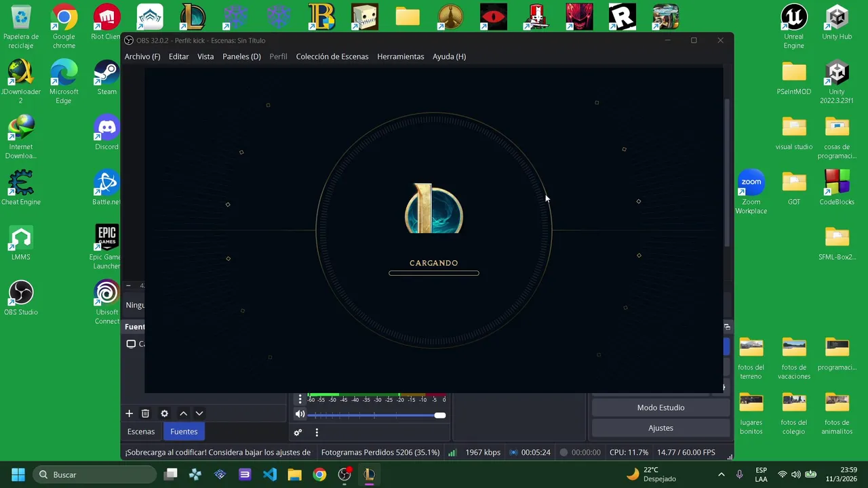Open the CodeBlocks desktop shortcut
The width and height of the screenshot is (868, 488).
pos(837,188)
